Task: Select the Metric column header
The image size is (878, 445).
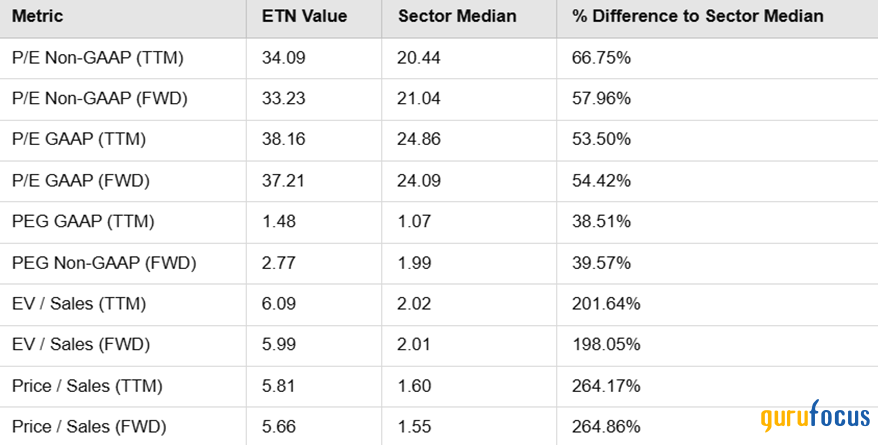Action: pos(36,17)
